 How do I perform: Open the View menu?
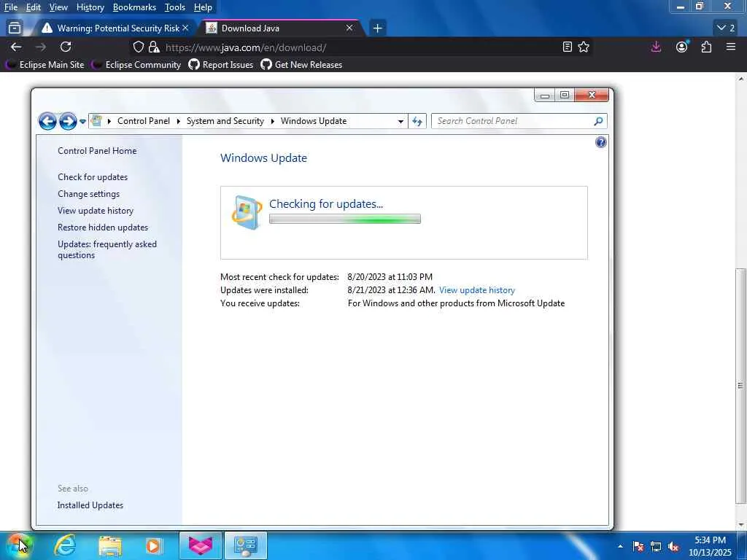[58, 7]
